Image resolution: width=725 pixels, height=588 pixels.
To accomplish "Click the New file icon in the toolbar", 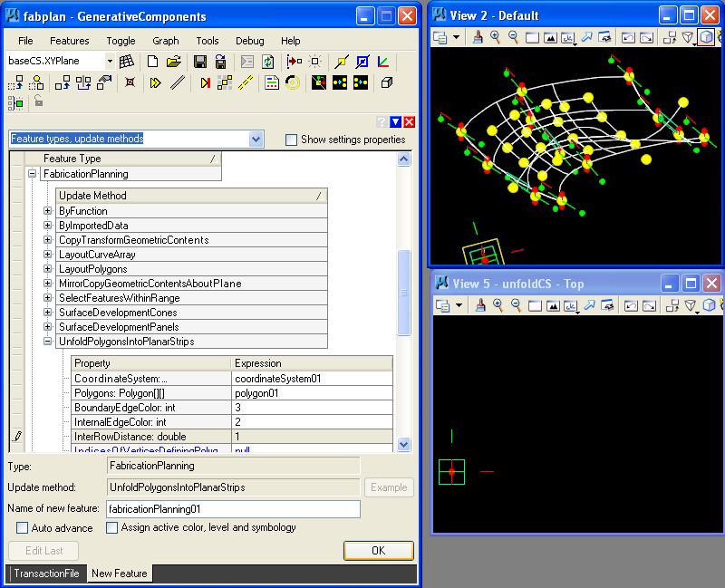I will (152, 62).
